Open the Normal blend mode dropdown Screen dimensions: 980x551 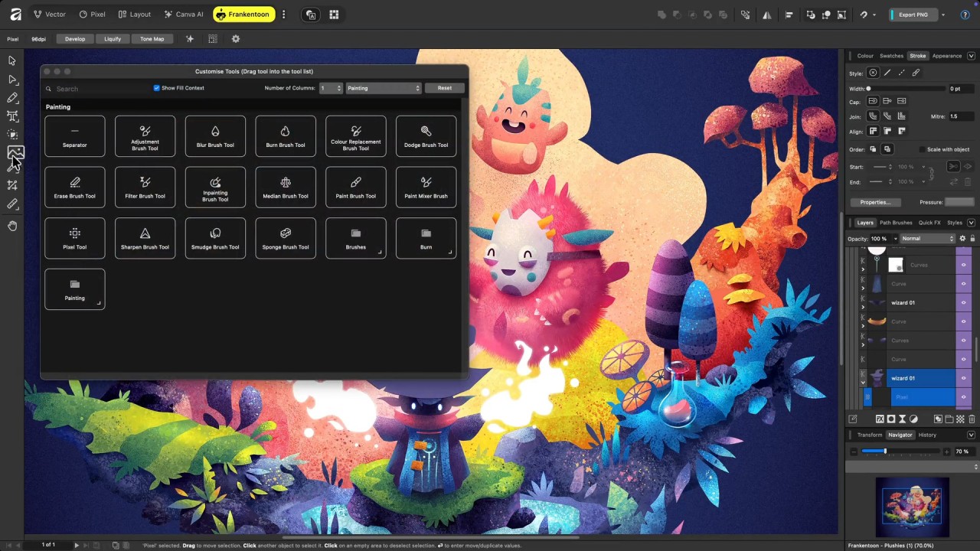[927, 239]
